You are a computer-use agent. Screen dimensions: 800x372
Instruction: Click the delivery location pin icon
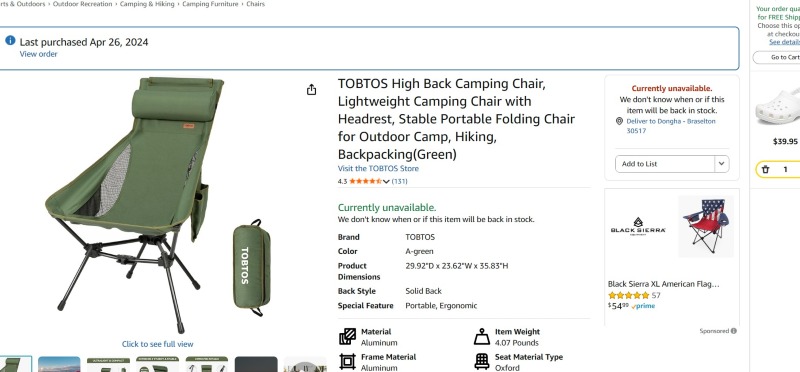coord(619,121)
